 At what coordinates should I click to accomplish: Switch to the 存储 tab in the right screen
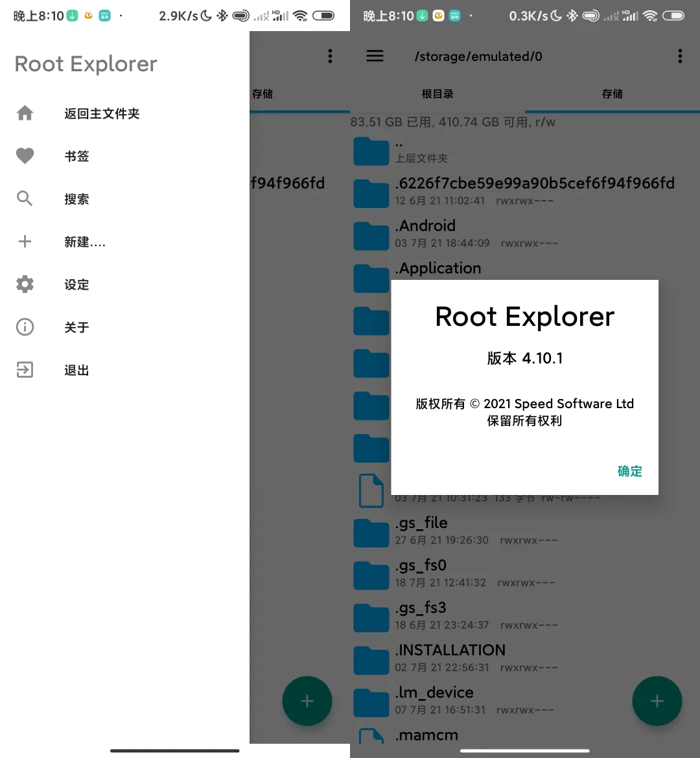click(x=612, y=94)
